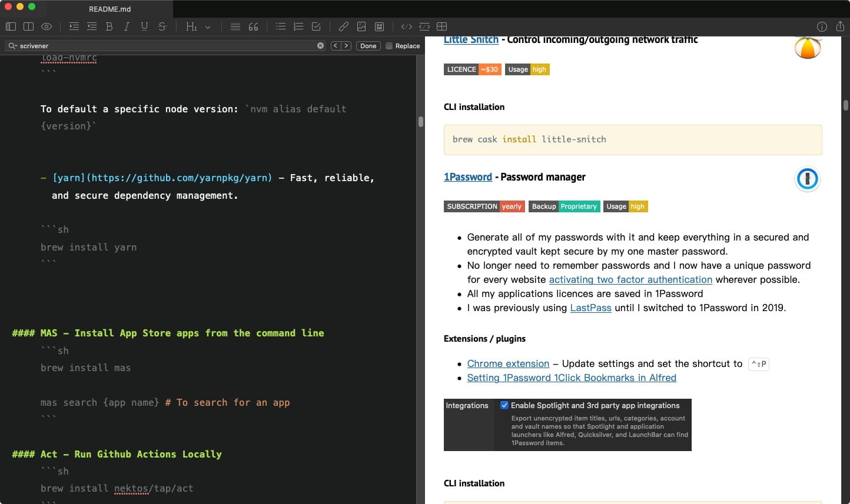Click the Done button in find bar
This screenshot has width=850, height=504.
click(x=368, y=46)
